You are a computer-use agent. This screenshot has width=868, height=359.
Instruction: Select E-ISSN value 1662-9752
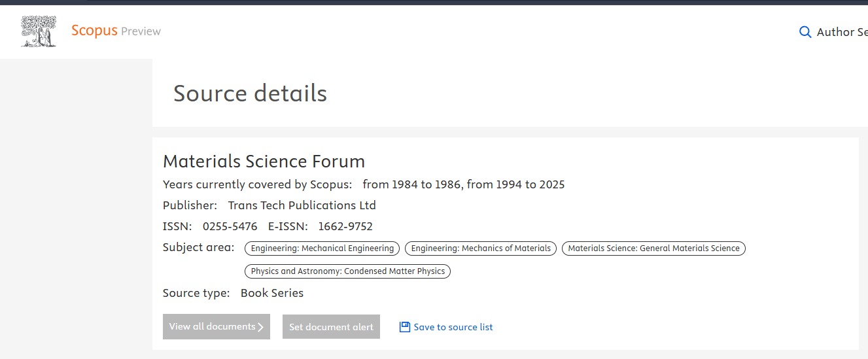tap(345, 226)
